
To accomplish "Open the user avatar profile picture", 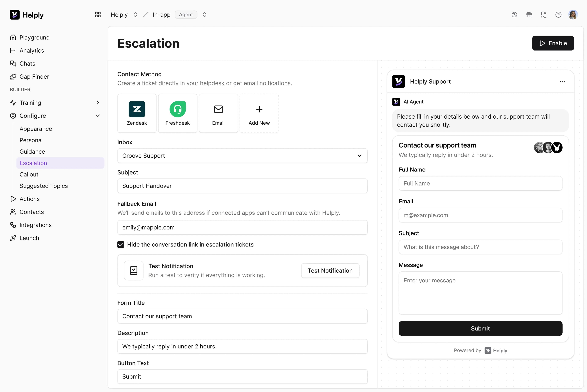I will (x=573, y=15).
